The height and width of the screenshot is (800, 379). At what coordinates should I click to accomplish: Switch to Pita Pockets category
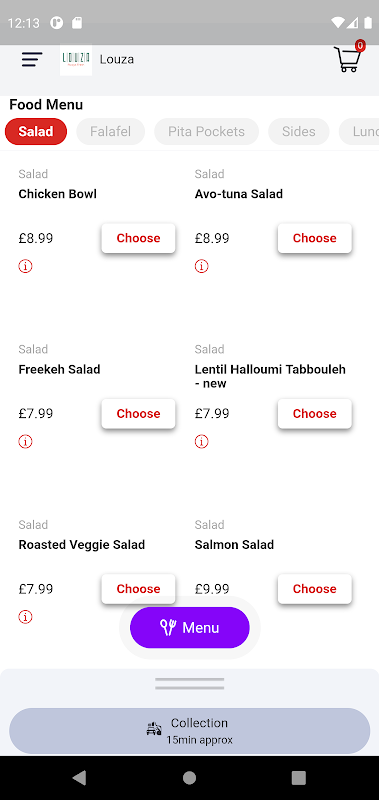pos(207,132)
